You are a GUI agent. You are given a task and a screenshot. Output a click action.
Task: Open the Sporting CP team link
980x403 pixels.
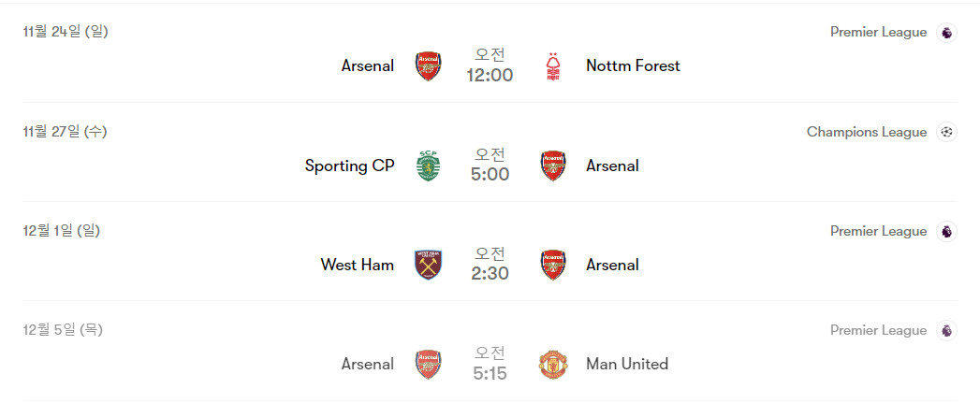(x=349, y=166)
